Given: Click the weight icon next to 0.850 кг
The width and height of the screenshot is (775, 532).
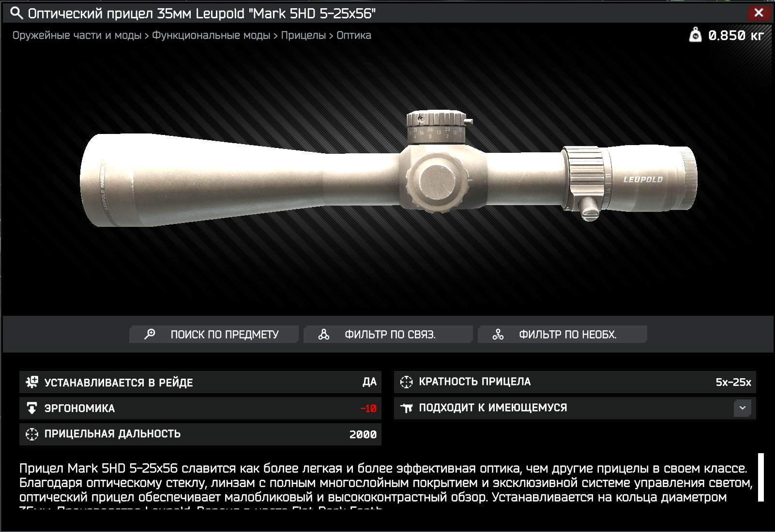Looking at the screenshot, I should click(695, 35).
